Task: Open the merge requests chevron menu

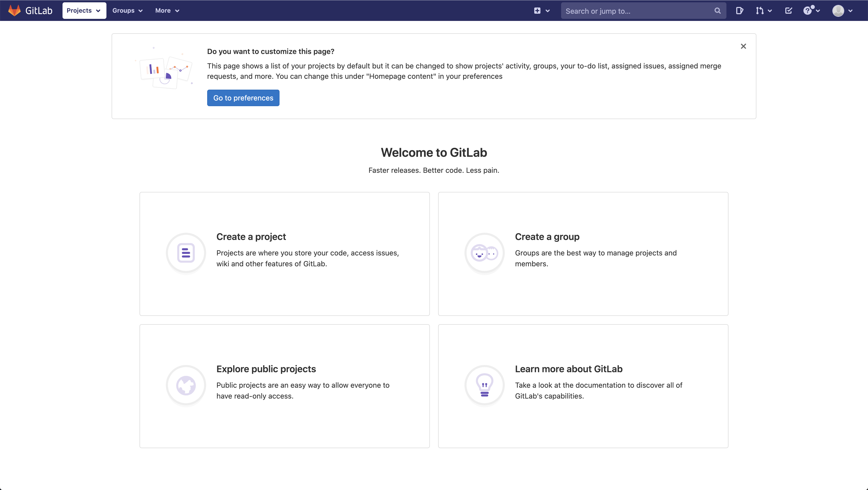Action: point(770,10)
